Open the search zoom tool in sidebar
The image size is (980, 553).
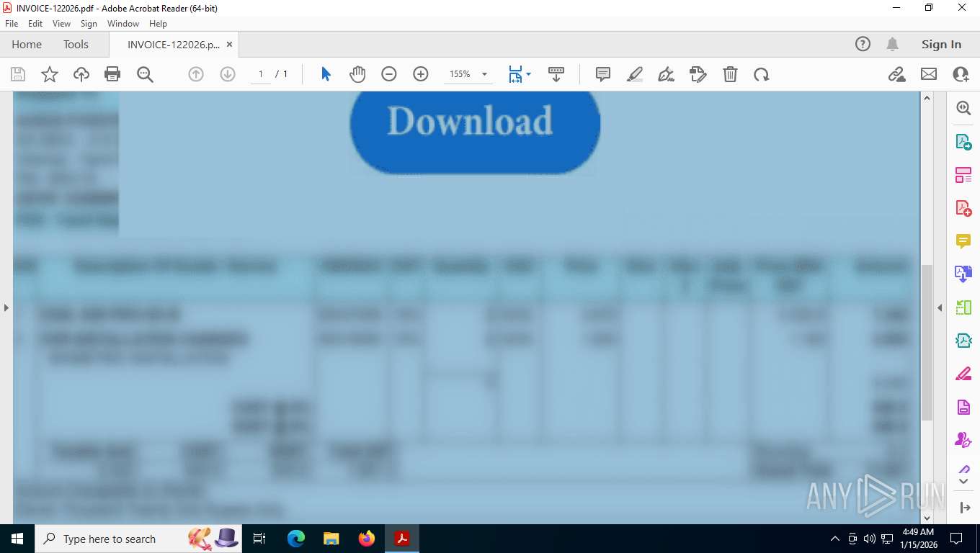963,108
